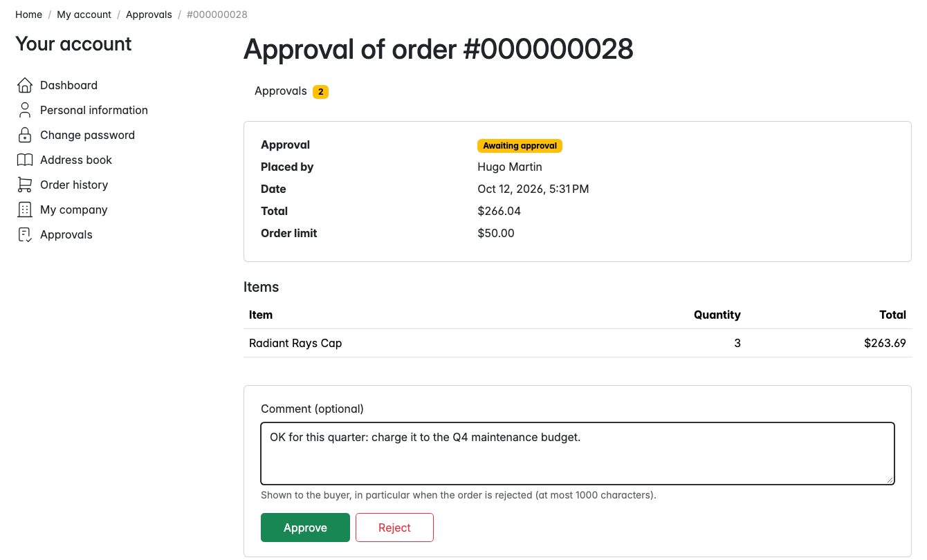This screenshot has width=927, height=560.
Task: Click the placed-by name Hugo Martin
Action: 510,167
